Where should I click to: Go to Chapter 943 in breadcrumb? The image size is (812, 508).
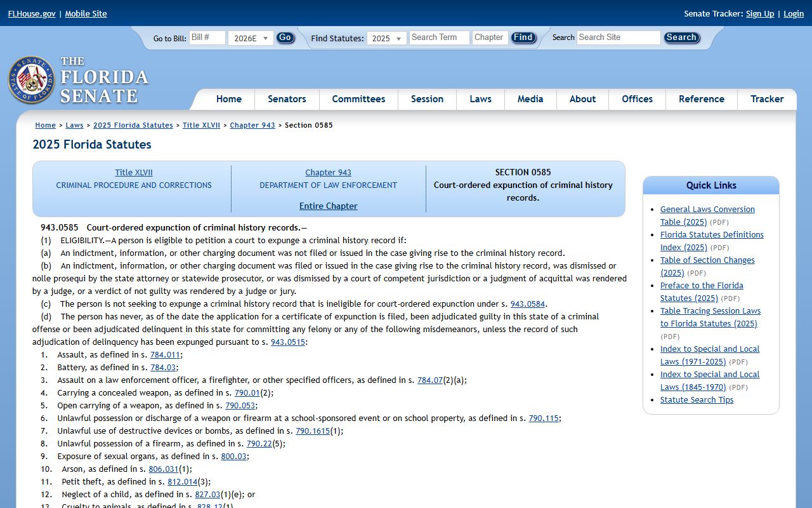coord(252,125)
